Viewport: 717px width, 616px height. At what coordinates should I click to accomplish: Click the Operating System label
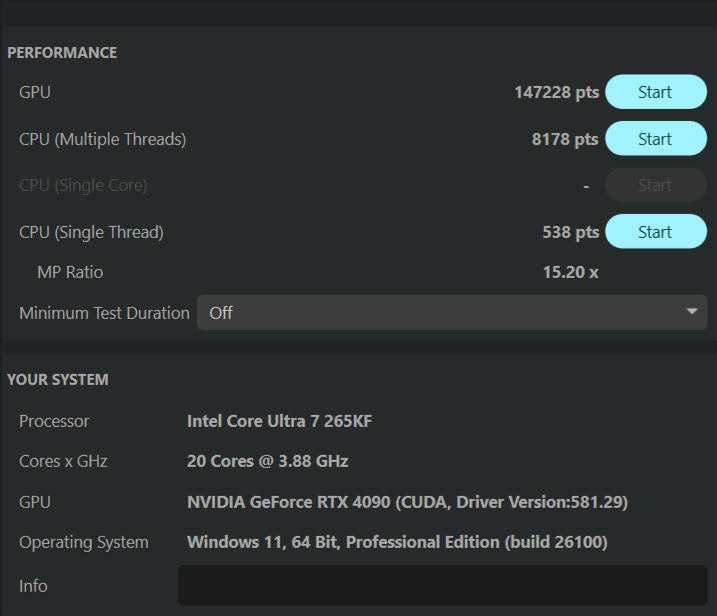84,542
